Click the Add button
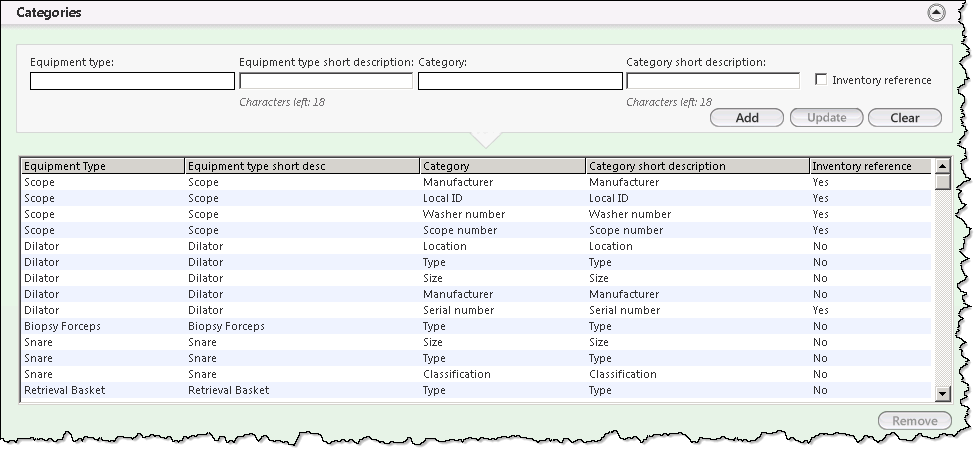 pyautogui.click(x=747, y=118)
